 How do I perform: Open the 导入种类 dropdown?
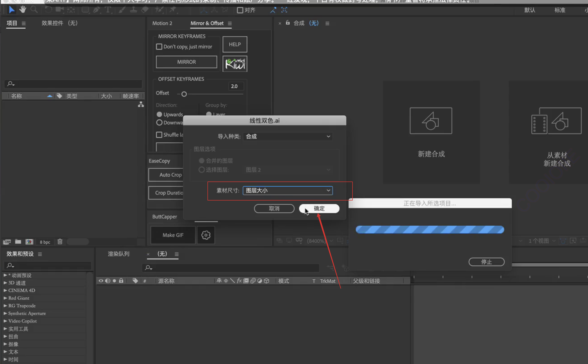tap(288, 136)
